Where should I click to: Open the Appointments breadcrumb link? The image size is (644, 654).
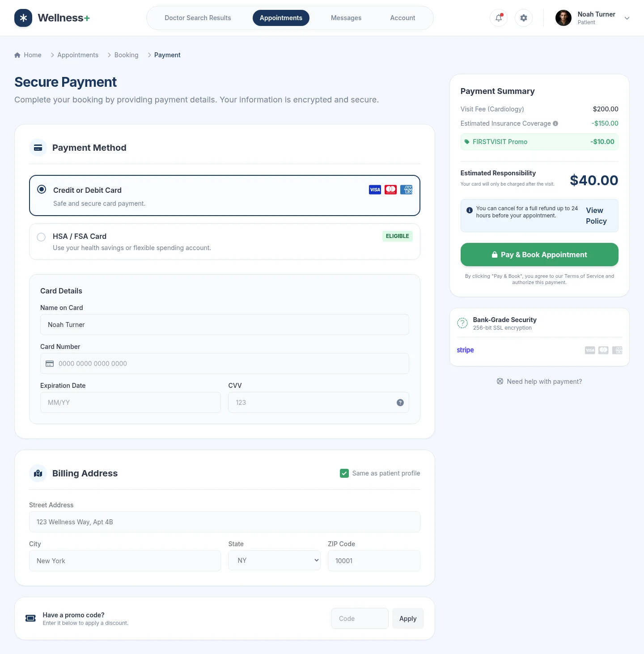tap(77, 55)
